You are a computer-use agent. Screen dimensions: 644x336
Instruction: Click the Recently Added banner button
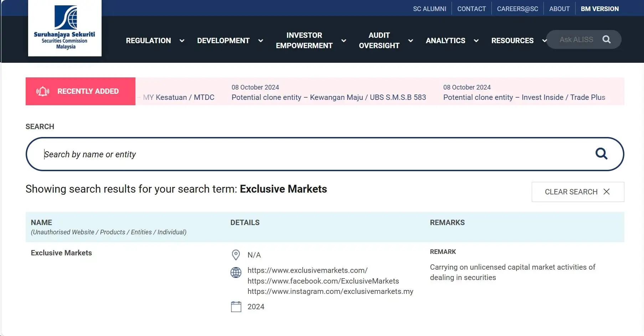81,91
